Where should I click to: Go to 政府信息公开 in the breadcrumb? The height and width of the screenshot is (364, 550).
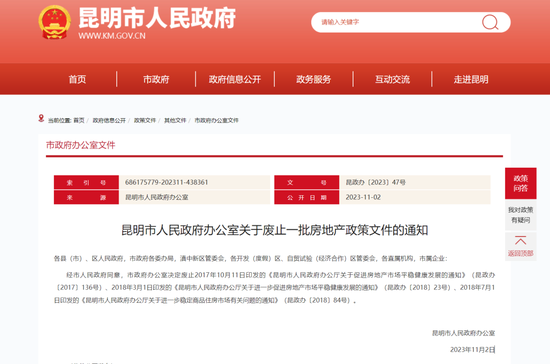click(109, 120)
